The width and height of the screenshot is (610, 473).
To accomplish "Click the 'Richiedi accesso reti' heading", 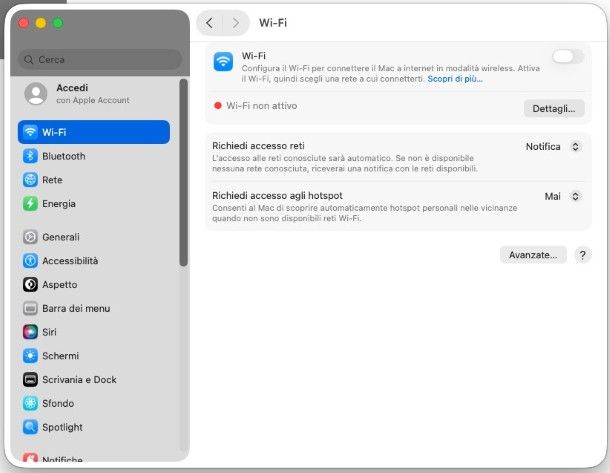I will pyautogui.click(x=258, y=146).
